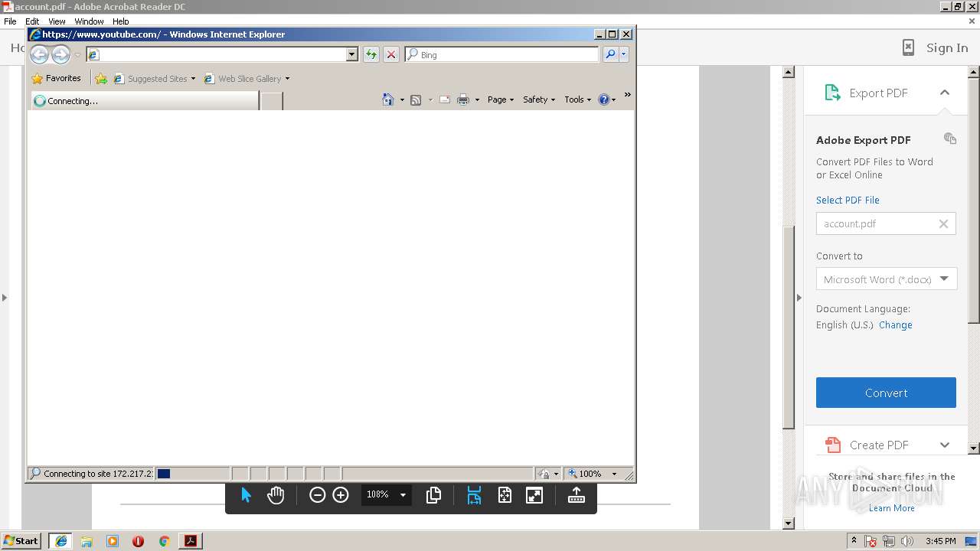Click the IE refresh button
This screenshot has height=551, width=980.
pyautogui.click(x=371, y=54)
